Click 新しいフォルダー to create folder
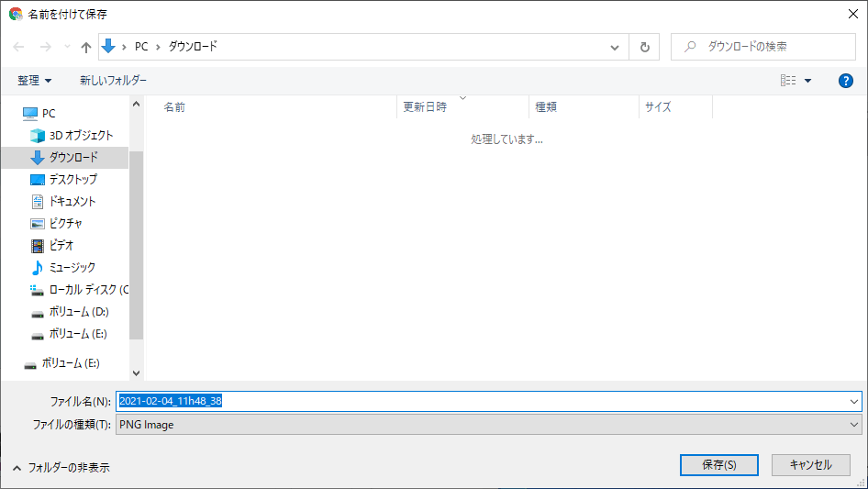Image resolution: width=868 pixels, height=489 pixels. 113,81
